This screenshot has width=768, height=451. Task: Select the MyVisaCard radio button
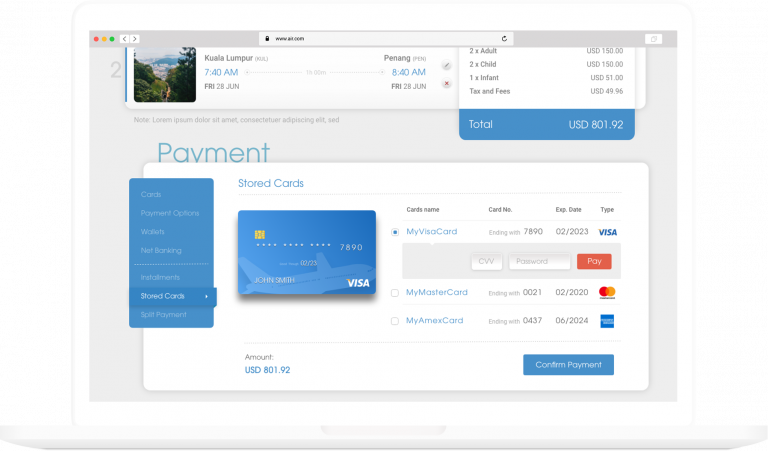(395, 232)
